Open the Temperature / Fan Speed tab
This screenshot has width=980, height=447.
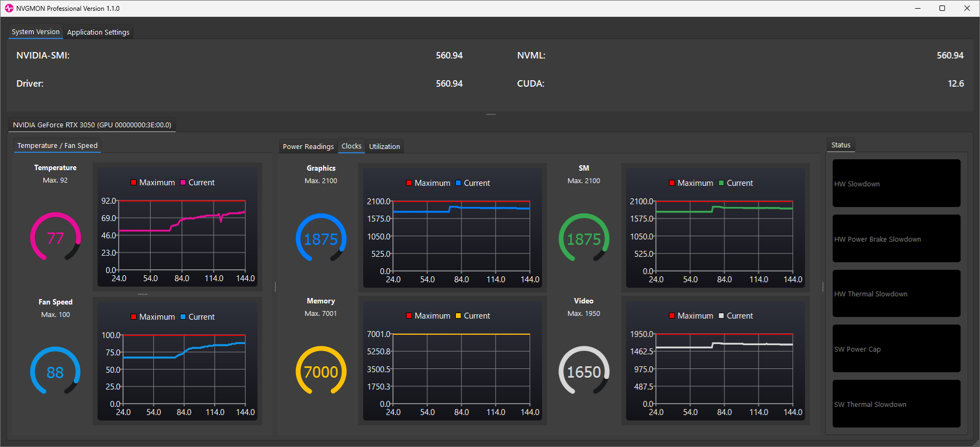click(x=57, y=145)
